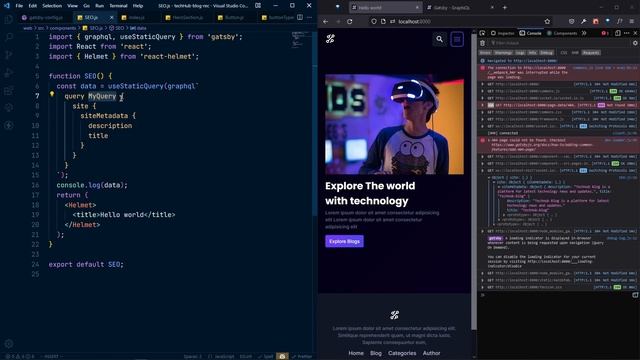This screenshot has height=360, width=640.
Task: Open the Extensions view in VS Code
Action: [x=9, y=90]
